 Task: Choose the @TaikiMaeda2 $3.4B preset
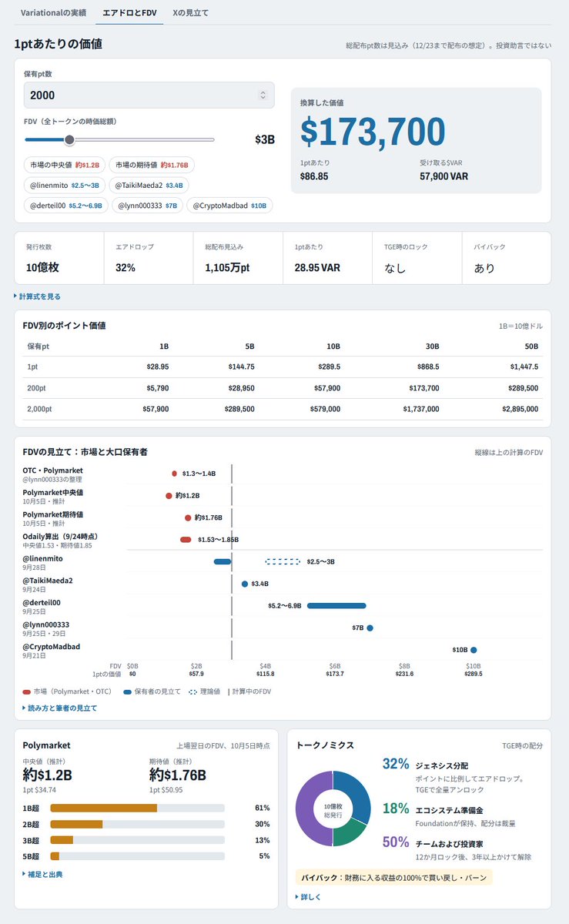pos(149,185)
